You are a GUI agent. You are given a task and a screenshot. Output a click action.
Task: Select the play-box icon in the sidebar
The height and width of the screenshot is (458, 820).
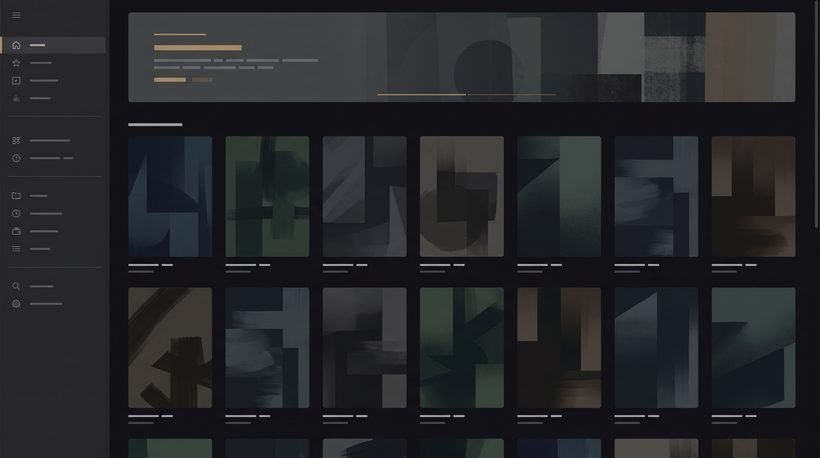(x=16, y=81)
